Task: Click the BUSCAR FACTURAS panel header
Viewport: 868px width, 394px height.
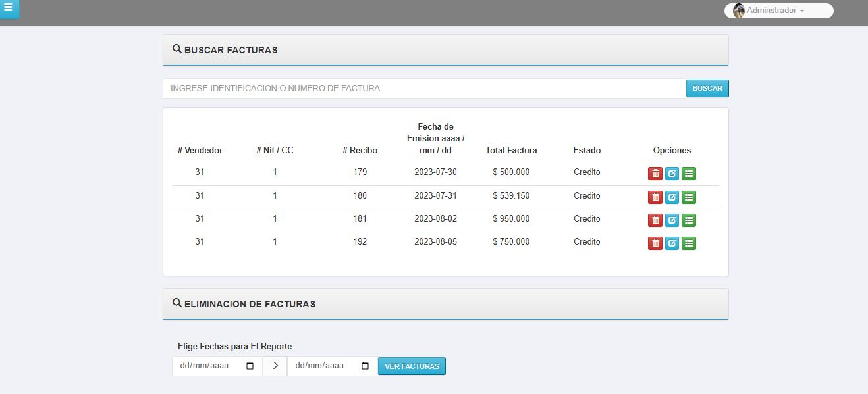Action: pyautogui.click(x=445, y=50)
